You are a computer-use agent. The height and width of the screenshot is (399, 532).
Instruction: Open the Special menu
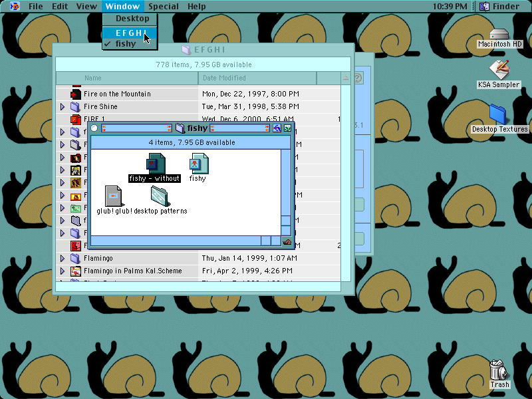[x=163, y=6]
